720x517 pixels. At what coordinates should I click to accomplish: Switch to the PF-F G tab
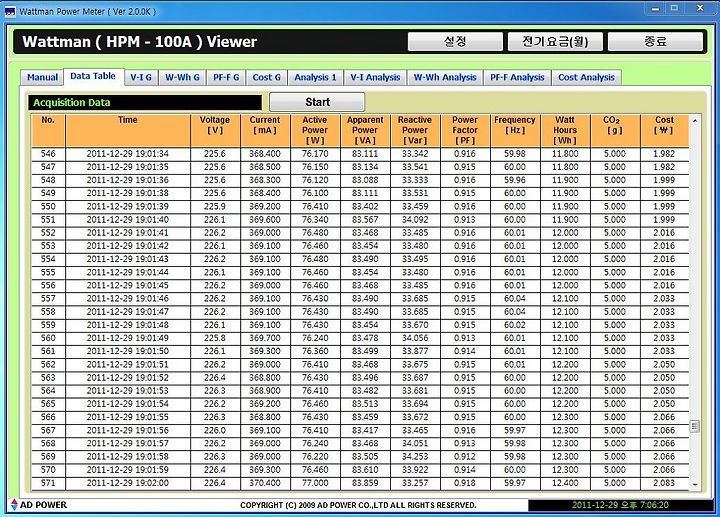point(226,77)
